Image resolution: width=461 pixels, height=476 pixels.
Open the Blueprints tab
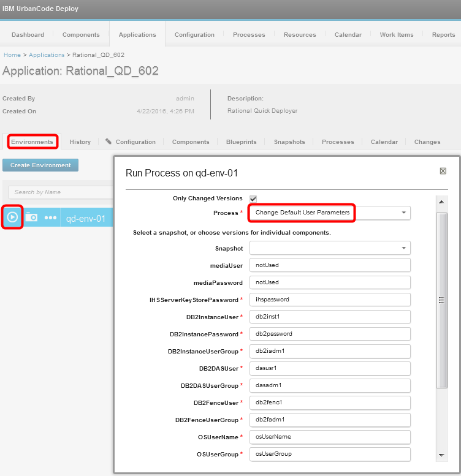click(x=241, y=142)
